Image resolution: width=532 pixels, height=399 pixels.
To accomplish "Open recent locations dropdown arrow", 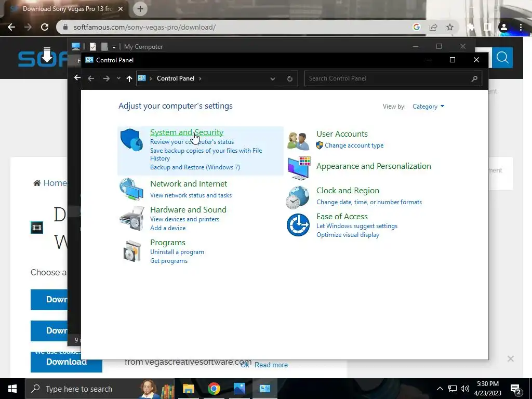I will pos(118,78).
